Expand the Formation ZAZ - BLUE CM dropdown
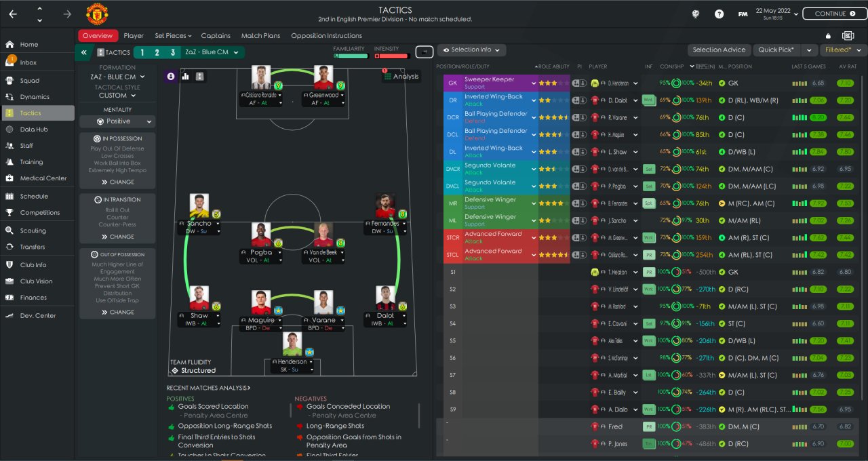 [x=117, y=77]
